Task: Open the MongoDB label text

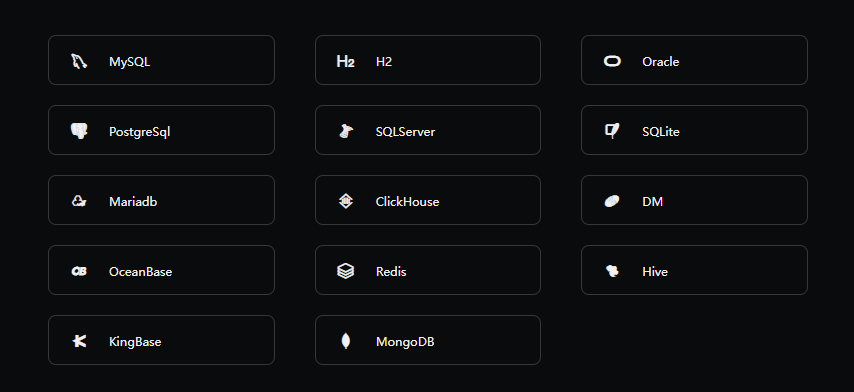Action: point(405,341)
